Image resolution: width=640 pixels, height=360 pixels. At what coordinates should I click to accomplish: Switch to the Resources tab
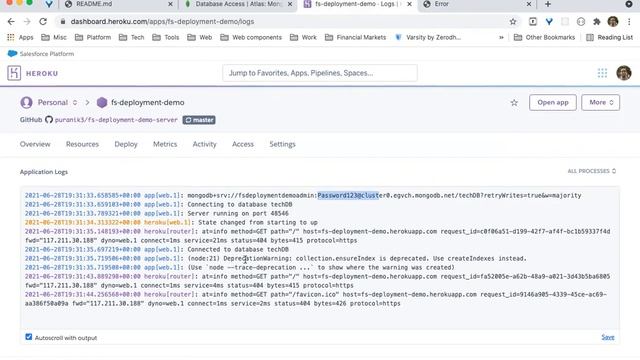pyautogui.click(x=82, y=144)
